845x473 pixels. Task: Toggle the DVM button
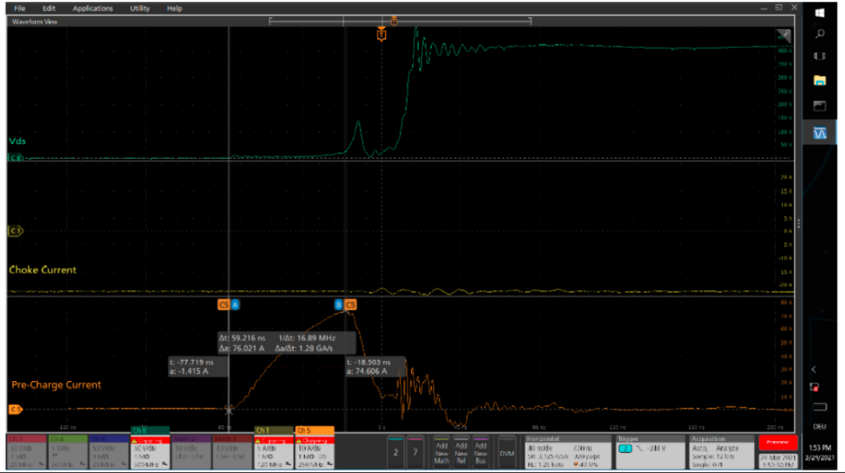pyautogui.click(x=508, y=452)
